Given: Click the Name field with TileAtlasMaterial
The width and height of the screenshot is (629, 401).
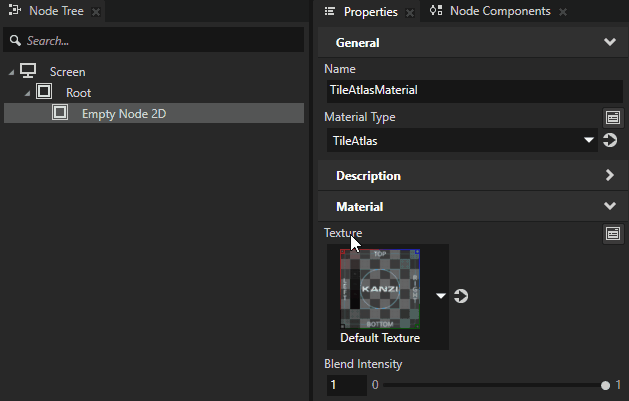Looking at the screenshot, I should [475, 90].
